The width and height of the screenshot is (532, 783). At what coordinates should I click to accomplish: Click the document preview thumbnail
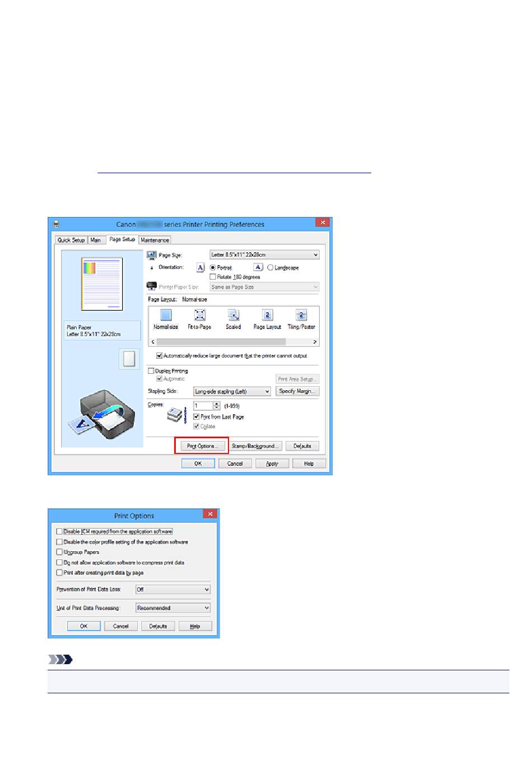point(102,284)
